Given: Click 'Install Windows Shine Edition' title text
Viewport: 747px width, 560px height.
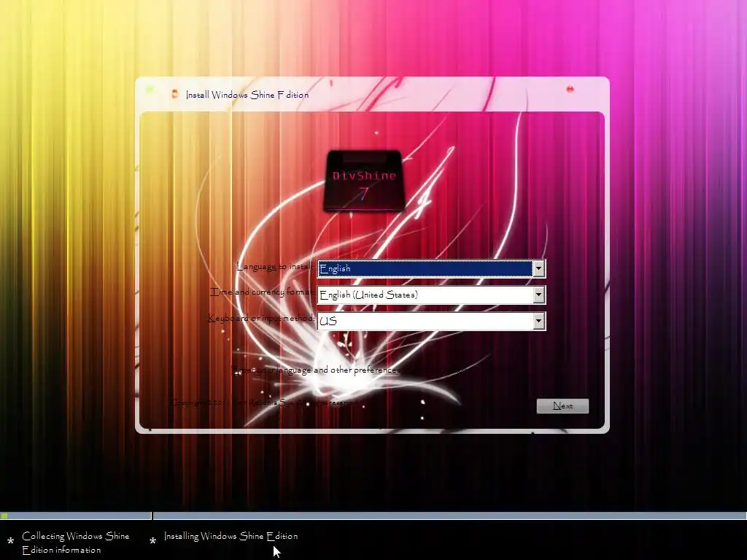Looking at the screenshot, I should (x=247, y=95).
